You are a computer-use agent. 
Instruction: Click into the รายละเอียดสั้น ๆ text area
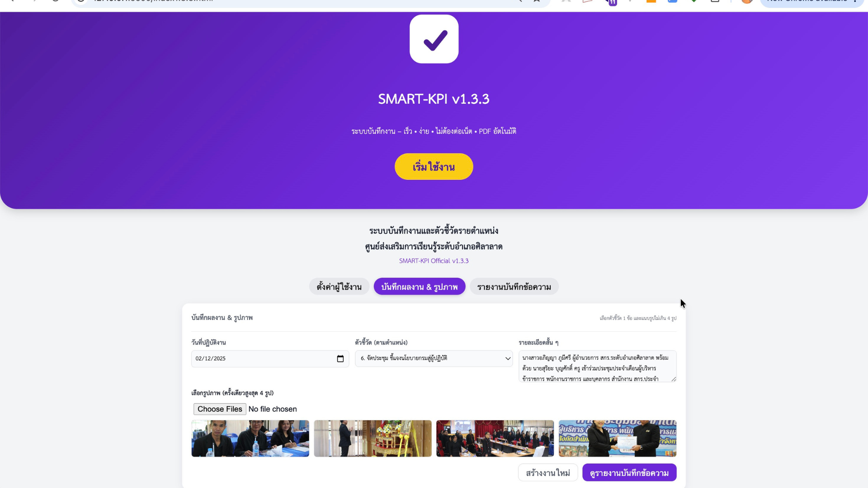tap(598, 366)
